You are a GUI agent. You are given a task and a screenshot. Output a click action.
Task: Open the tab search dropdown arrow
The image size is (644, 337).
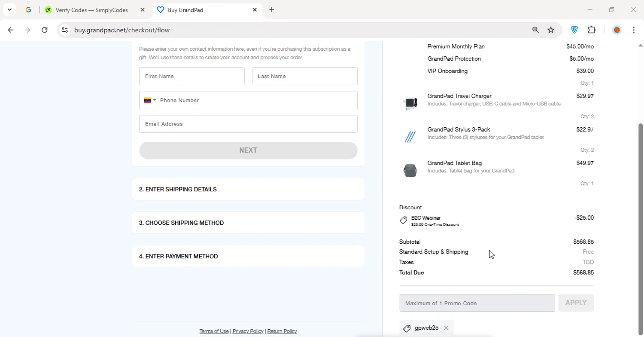9,9
